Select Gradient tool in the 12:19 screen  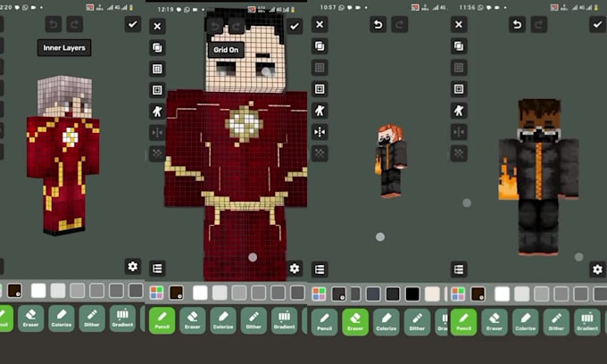pyautogui.click(x=284, y=320)
